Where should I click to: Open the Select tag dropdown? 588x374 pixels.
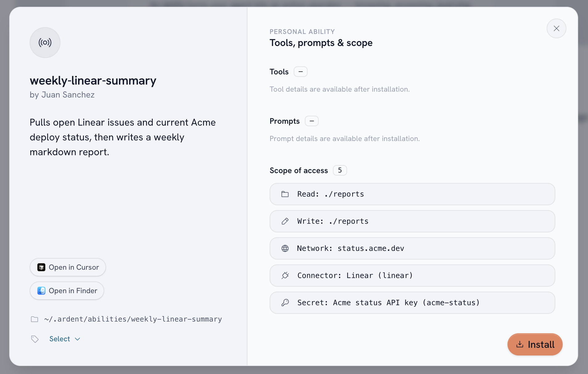[x=65, y=339]
